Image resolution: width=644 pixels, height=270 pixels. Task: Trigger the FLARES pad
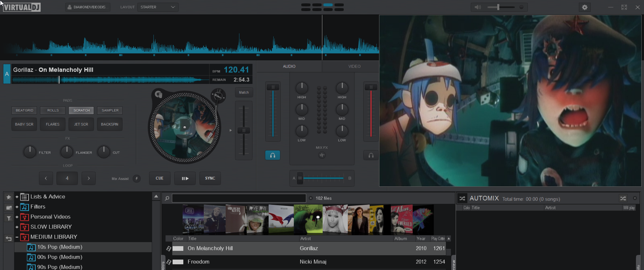coord(53,124)
